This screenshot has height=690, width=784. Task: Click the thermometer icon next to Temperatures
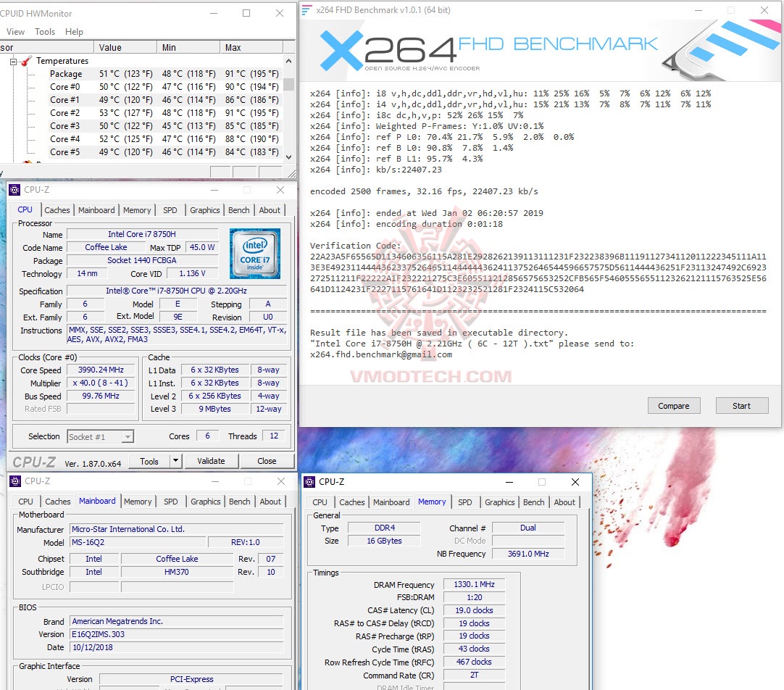tap(27, 61)
